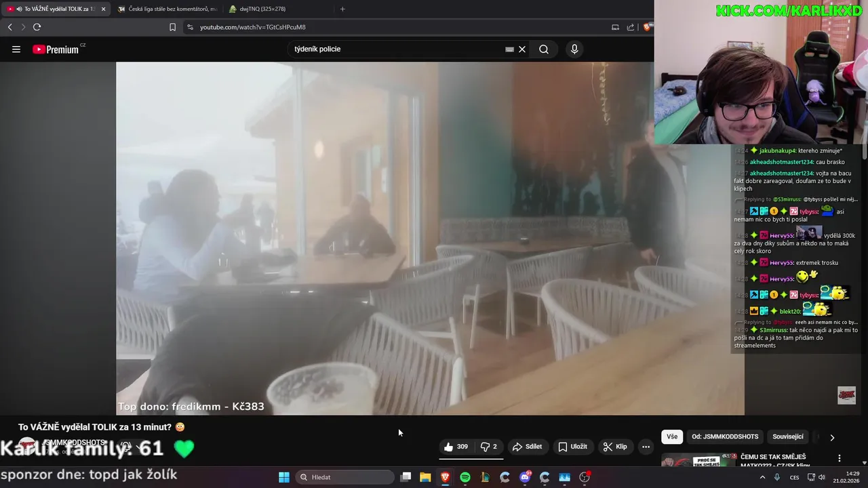
Task: Click the browser address bar URL
Action: click(x=252, y=27)
